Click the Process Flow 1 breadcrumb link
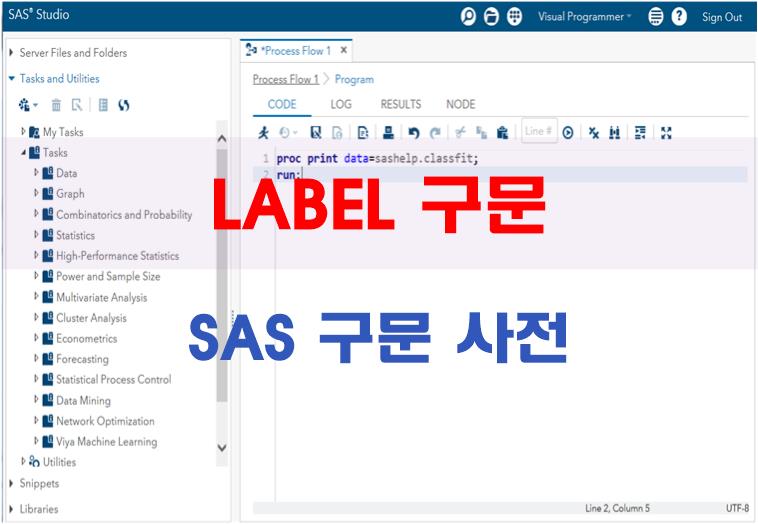Viewport: 758px width, 524px height. tap(286, 79)
